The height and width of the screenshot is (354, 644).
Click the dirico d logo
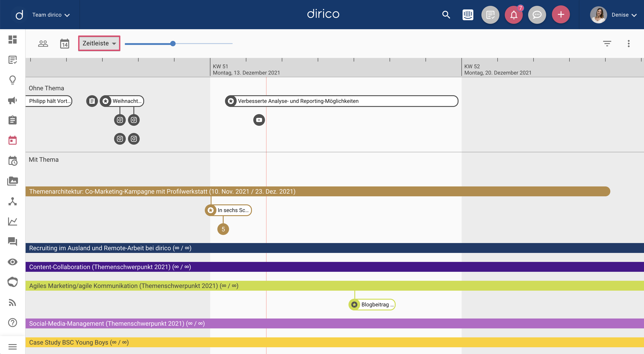(x=19, y=15)
